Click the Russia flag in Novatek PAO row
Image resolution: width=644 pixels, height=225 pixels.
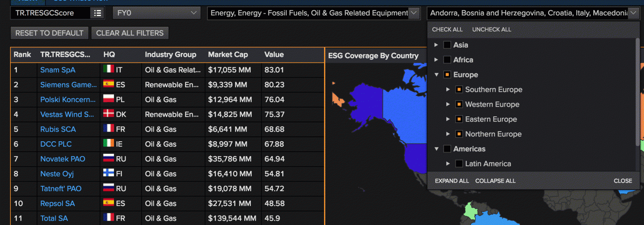[108, 158]
